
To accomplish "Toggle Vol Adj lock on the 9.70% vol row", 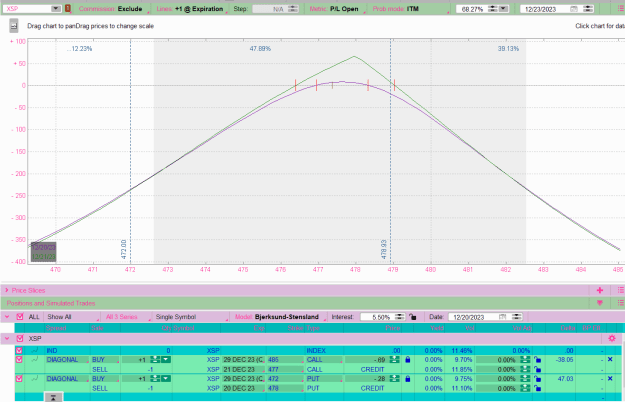I will (537, 359).
